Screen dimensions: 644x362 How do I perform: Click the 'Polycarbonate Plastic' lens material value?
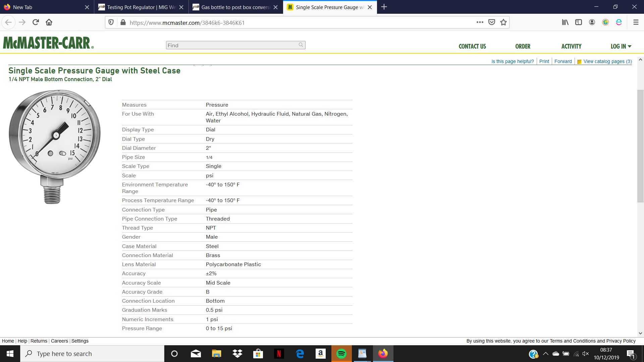pyautogui.click(x=233, y=264)
